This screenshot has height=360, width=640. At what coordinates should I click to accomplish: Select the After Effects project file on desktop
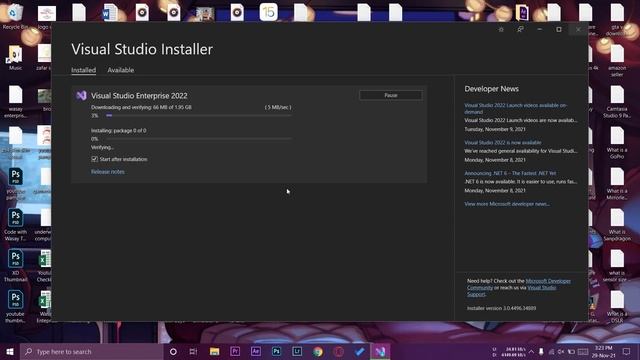522,13
